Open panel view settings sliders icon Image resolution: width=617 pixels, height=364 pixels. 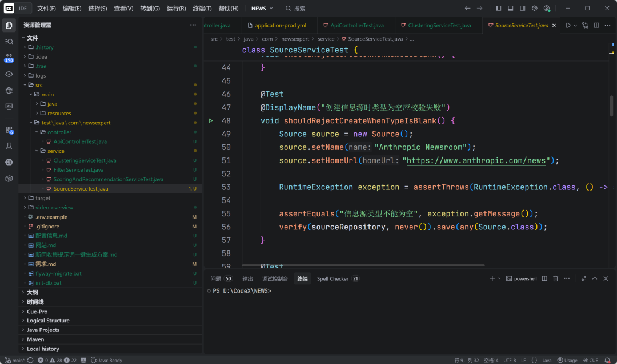(x=583, y=278)
